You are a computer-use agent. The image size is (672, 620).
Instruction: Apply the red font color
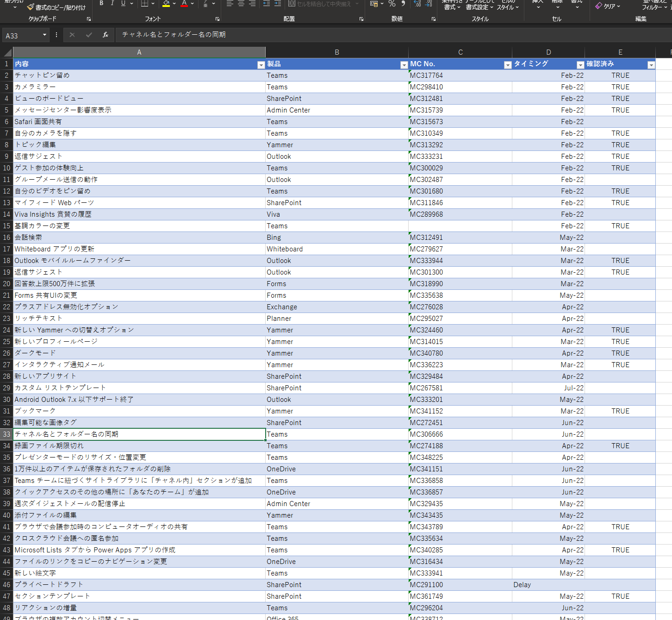[184, 3]
